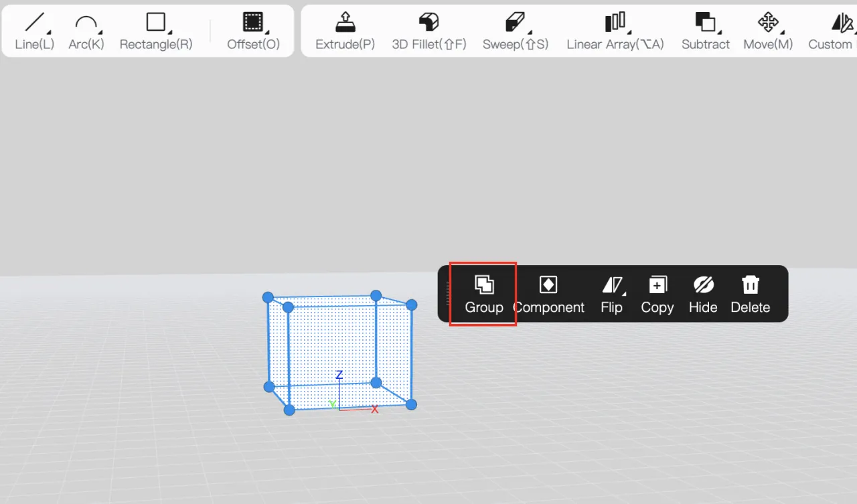Hide the selected cube
This screenshot has height=504, width=857.
pos(703,295)
